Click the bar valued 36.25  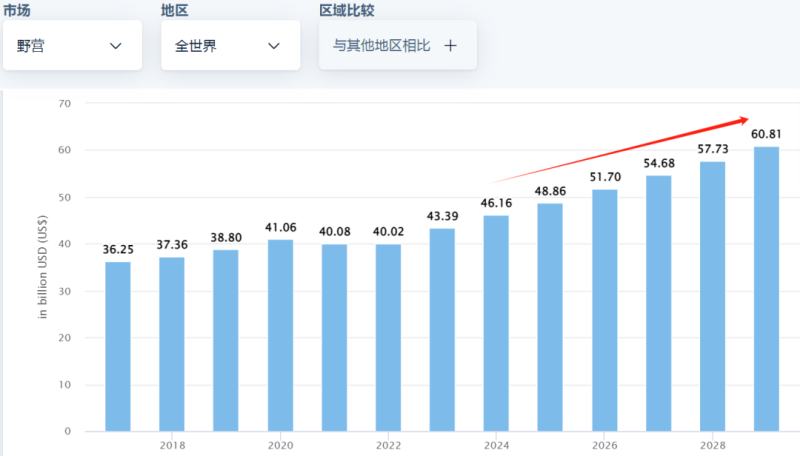118,346
